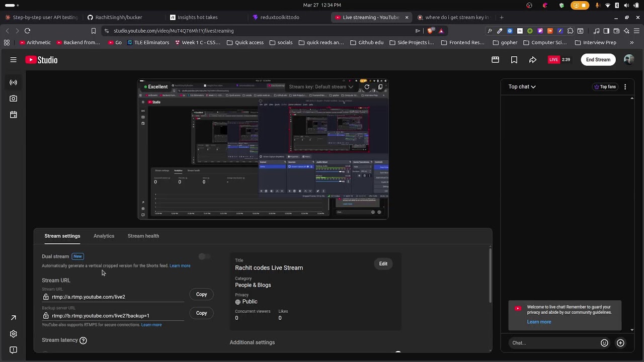Click the clapperboard icon in Studio header
The image size is (644, 362).
(x=495, y=60)
